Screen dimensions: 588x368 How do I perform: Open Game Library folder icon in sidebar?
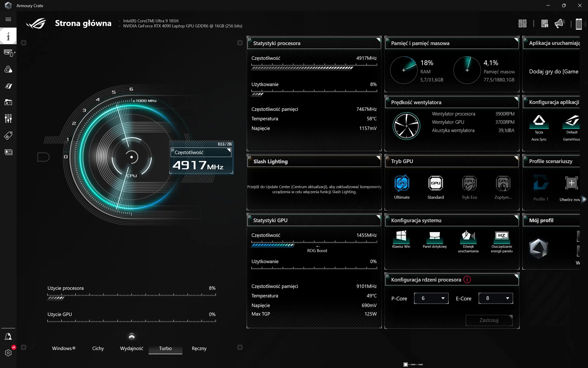(x=8, y=102)
